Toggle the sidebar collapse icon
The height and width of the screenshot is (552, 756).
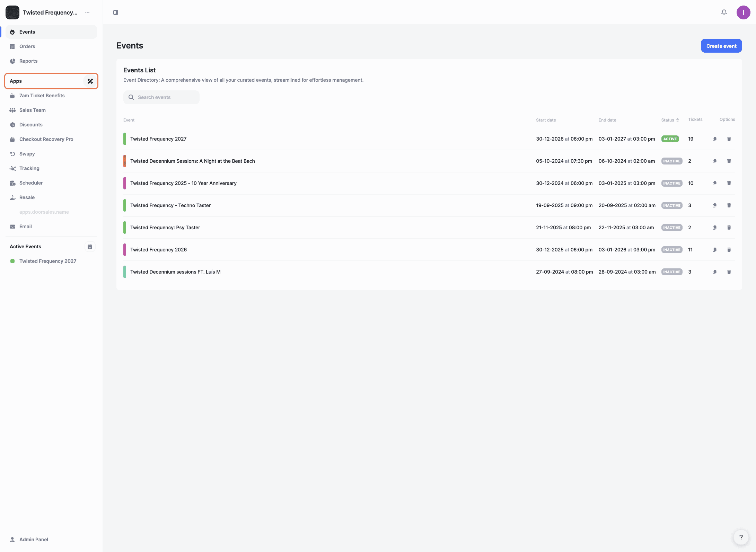click(x=116, y=12)
